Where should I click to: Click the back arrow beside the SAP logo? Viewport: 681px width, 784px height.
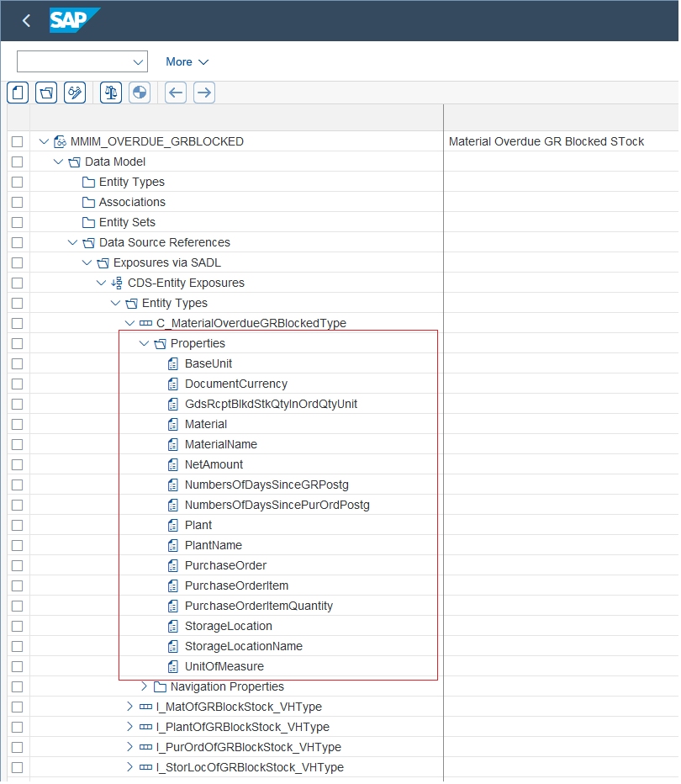click(x=26, y=21)
